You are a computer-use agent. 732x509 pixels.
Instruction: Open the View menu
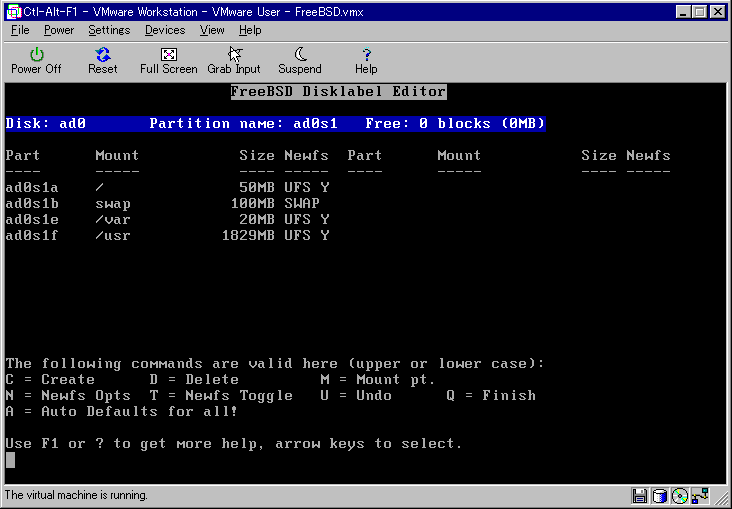point(212,30)
